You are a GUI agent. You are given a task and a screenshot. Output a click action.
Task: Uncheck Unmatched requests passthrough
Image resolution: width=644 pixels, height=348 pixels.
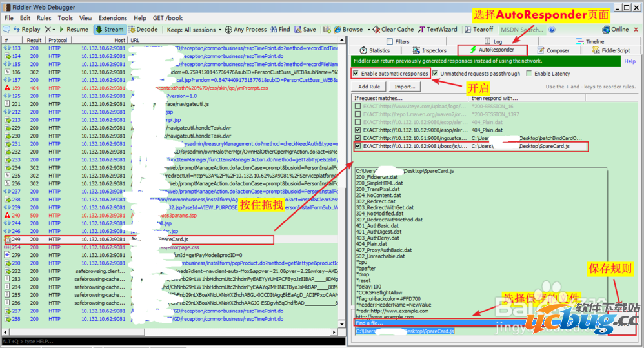pos(435,74)
